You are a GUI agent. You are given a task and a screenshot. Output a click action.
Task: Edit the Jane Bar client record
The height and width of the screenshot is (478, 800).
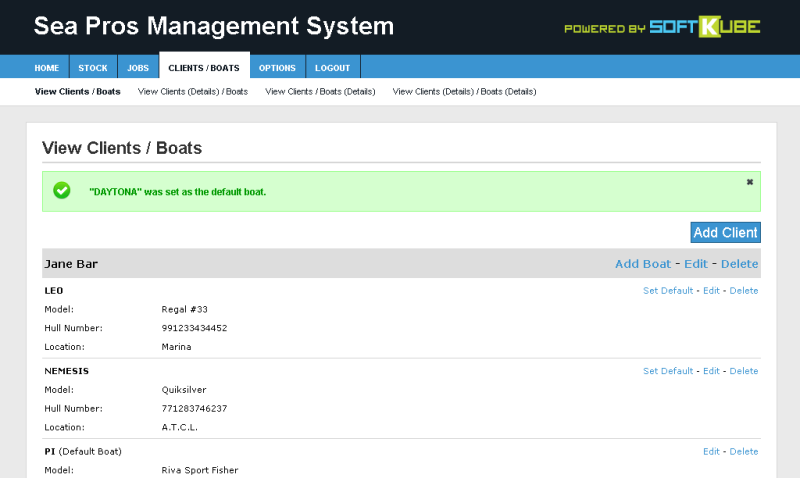696,264
